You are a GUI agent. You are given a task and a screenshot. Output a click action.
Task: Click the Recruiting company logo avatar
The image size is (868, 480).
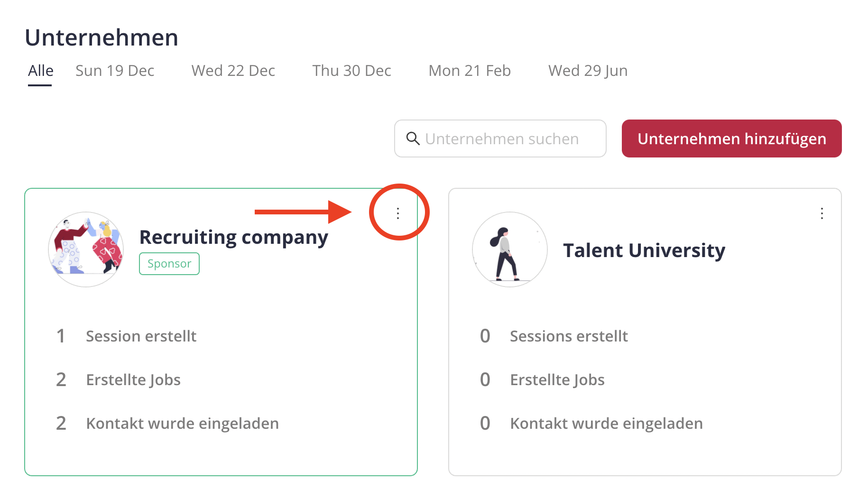(86, 249)
